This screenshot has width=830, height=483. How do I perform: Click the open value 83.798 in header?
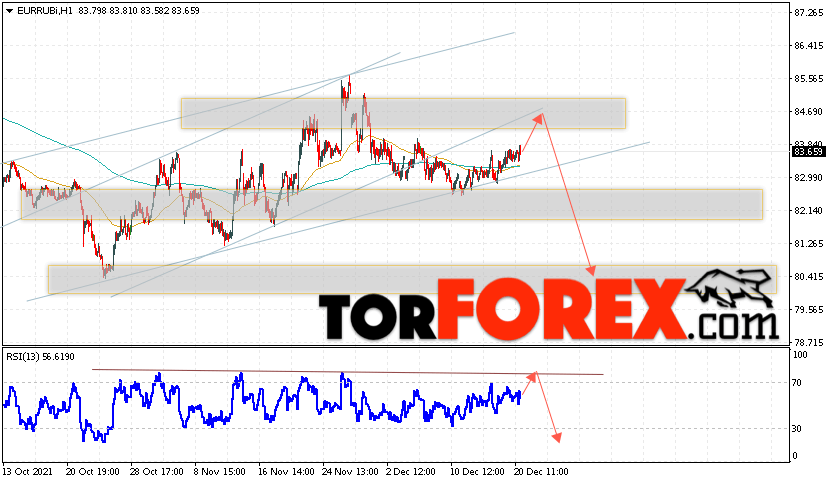[x=93, y=11]
